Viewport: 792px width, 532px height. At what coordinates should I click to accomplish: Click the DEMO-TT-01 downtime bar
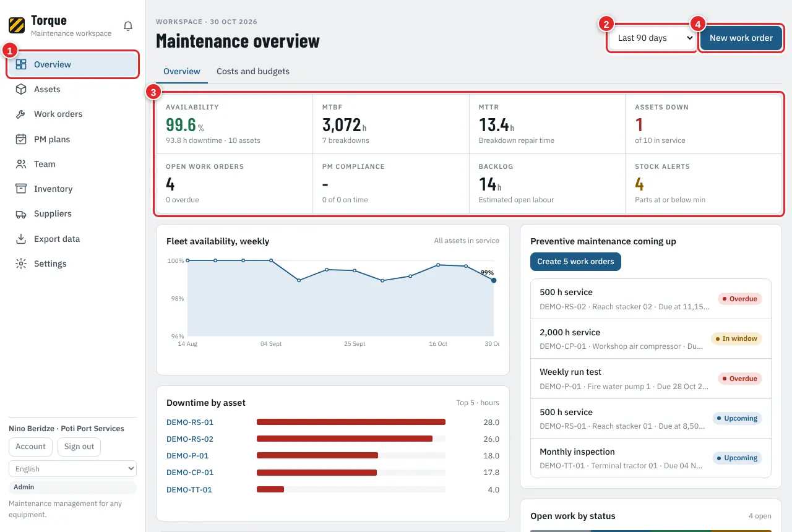pyautogui.click(x=270, y=489)
